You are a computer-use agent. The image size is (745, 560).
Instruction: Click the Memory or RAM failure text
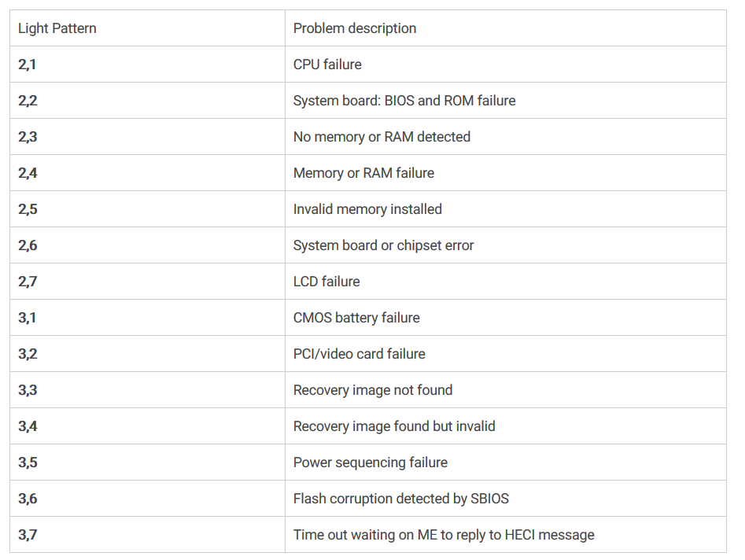363,173
